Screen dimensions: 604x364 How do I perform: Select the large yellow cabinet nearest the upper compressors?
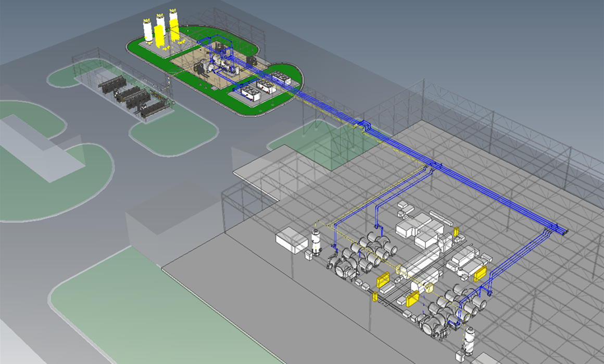click(x=383, y=280)
